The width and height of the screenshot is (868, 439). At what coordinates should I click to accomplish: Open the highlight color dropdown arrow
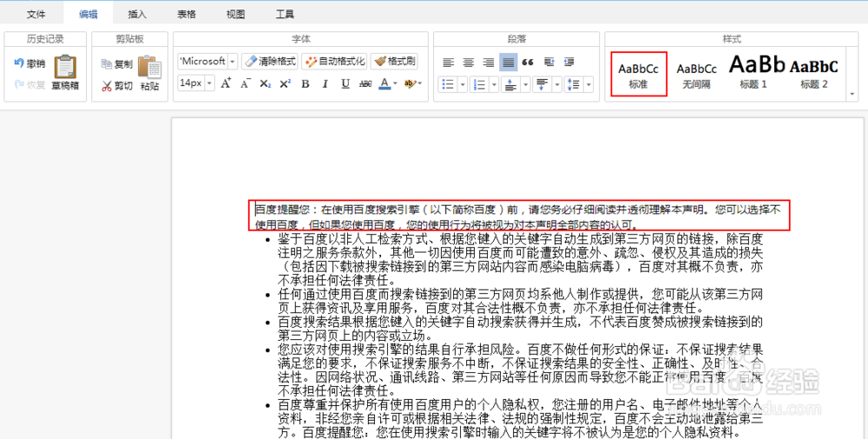419,83
